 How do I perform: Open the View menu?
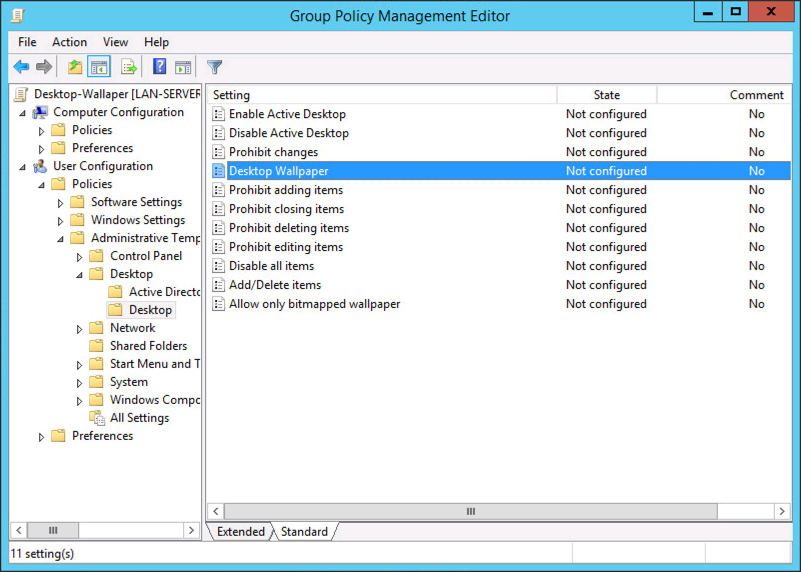(x=115, y=42)
